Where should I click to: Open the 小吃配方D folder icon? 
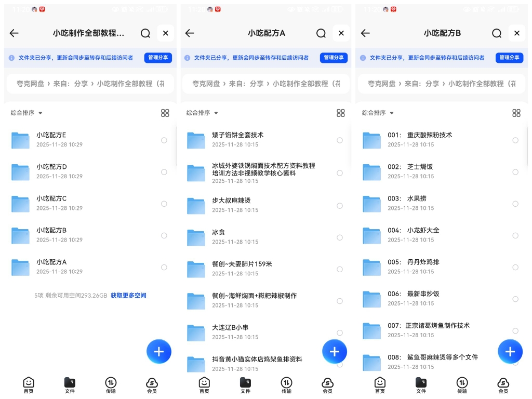point(21,172)
